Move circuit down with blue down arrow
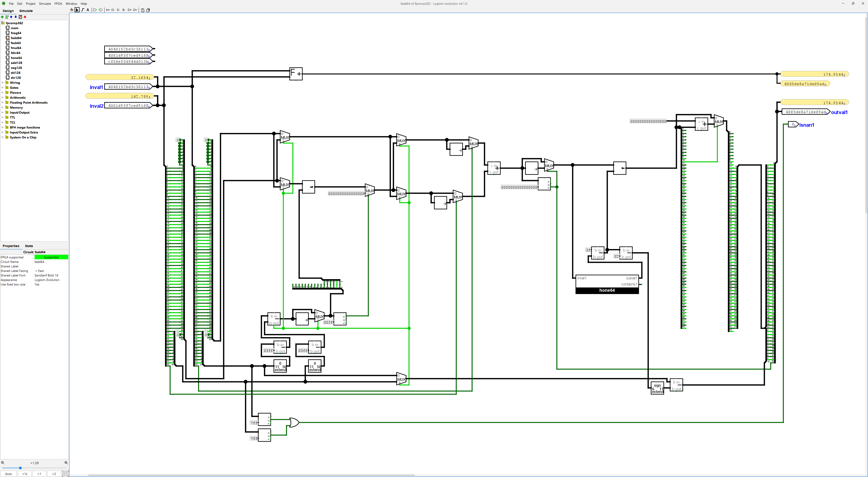The height and width of the screenshot is (477, 868). click(16, 17)
